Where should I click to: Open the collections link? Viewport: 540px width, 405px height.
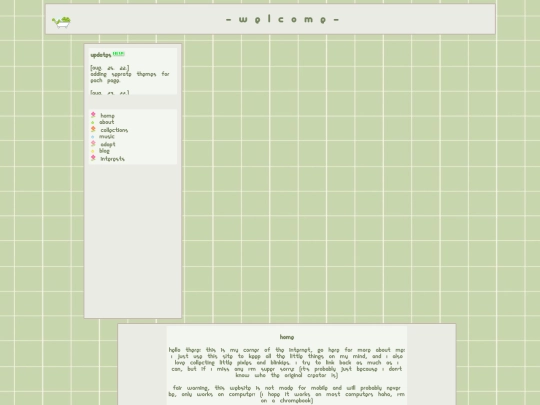click(114, 130)
